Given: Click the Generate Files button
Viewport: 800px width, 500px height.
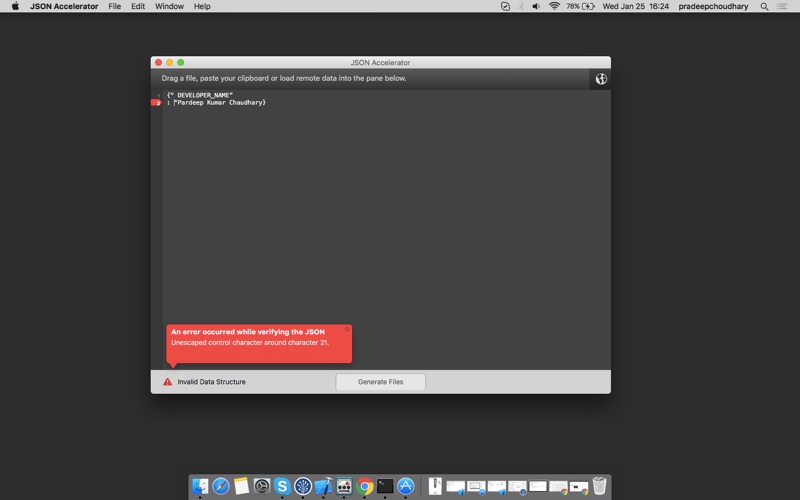Looking at the screenshot, I should pos(381,382).
